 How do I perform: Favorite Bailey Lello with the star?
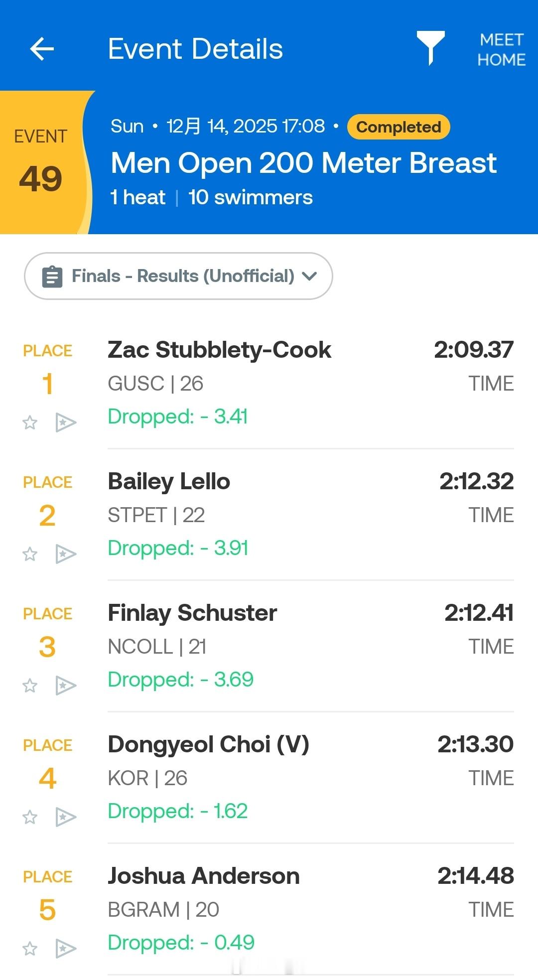click(30, 554)
